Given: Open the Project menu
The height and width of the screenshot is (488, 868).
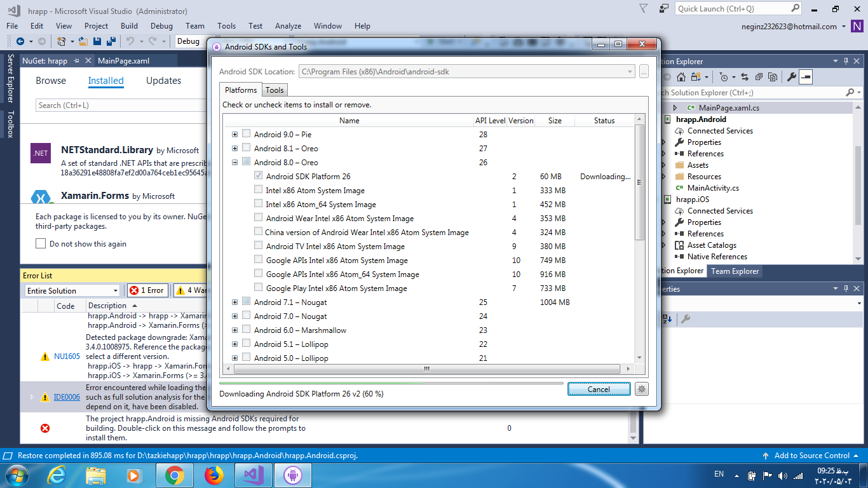Looking at the screenshot, I should (x=97, y=26).
